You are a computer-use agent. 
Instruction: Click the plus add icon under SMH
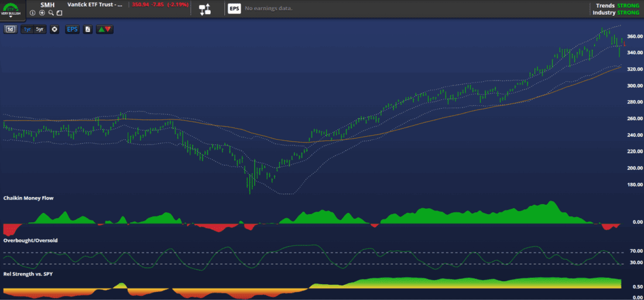(x=42, y=12)
